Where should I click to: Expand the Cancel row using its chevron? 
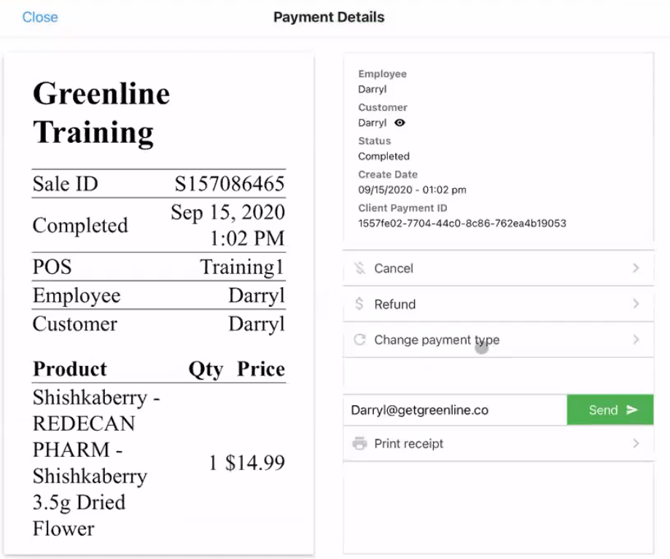click(x=636, y=268)
